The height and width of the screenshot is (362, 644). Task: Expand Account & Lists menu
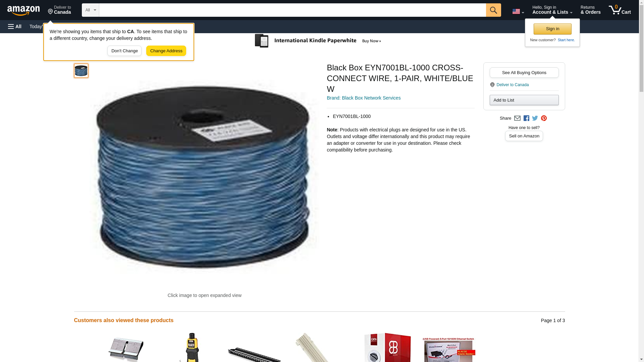(552, 10)
